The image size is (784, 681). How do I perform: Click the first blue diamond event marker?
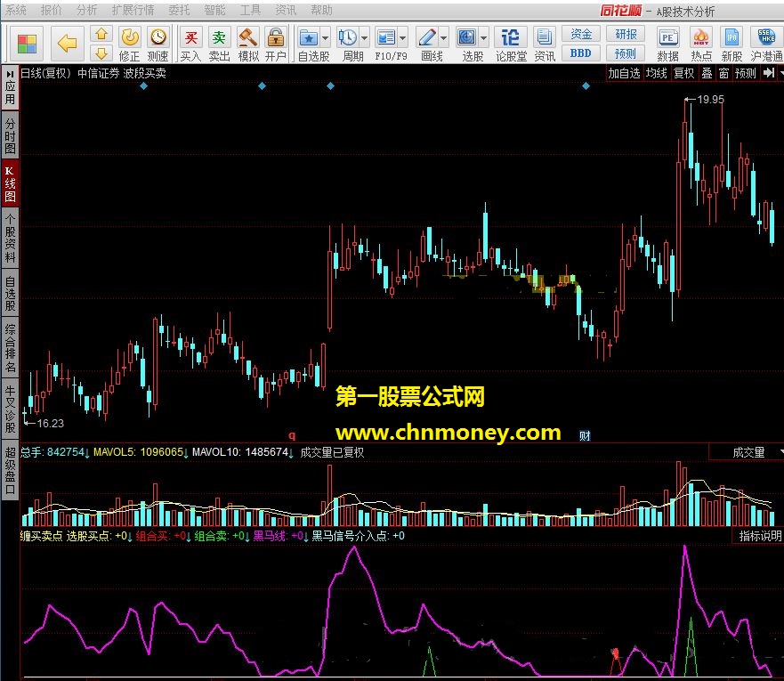click(x=143, y=86)
